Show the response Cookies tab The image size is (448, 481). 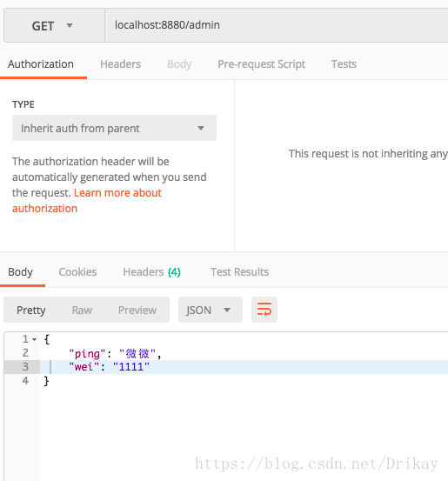(77, 272)
